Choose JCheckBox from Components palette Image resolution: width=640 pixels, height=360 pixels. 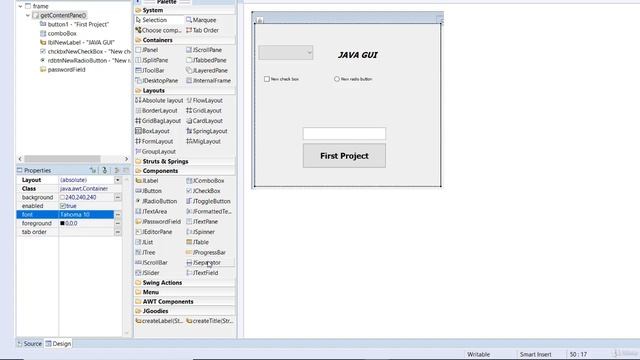tap(203, 191)
